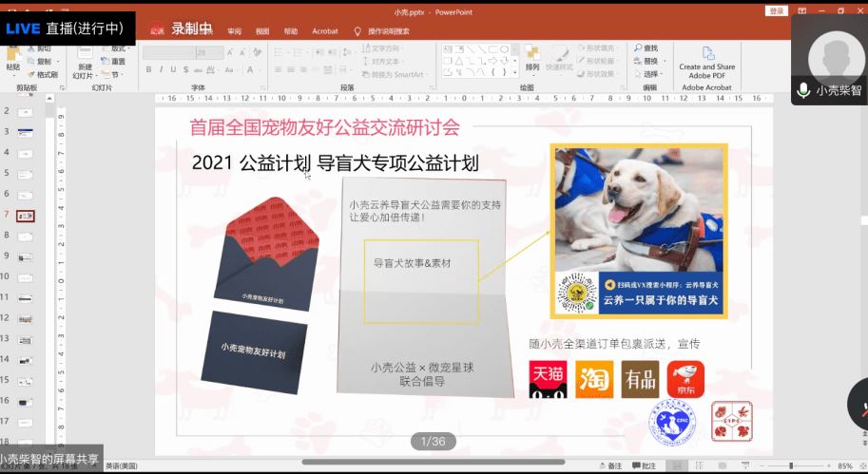
Task: Open the Change Case (Aa) dropdown
Action: tap(229, 69)
